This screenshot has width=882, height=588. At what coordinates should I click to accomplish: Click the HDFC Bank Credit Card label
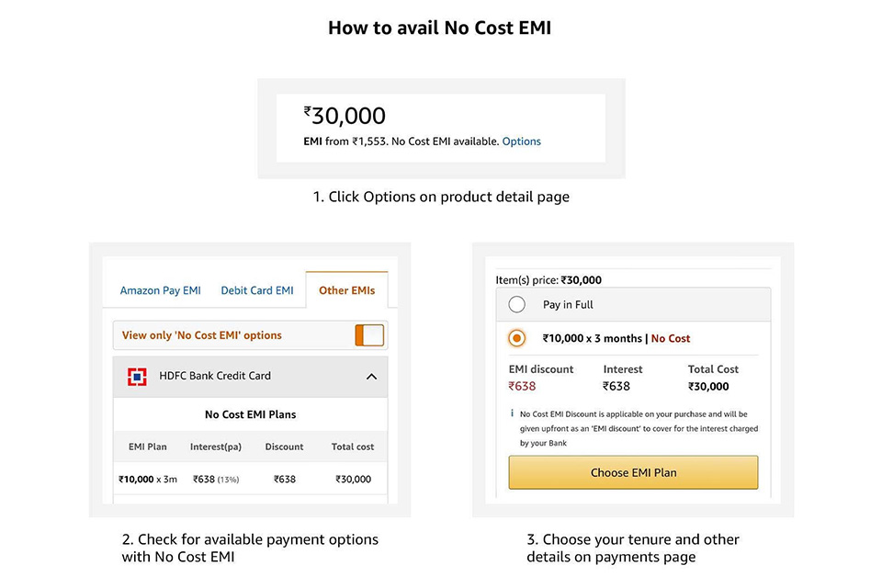[x=215, y=376]
